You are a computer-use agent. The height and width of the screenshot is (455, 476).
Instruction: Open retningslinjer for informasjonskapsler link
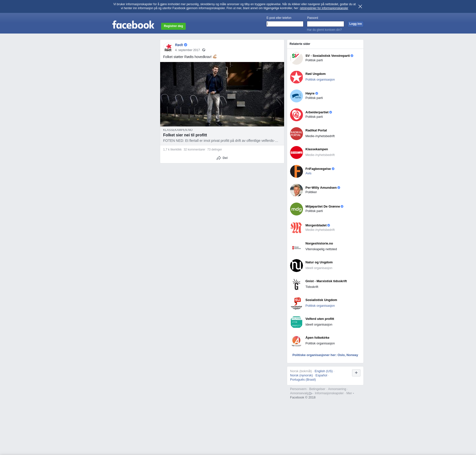point(324,8)
